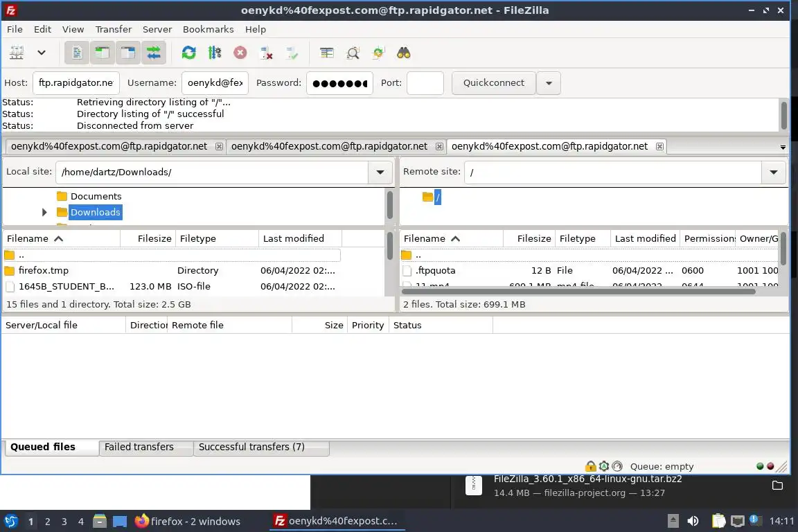
Task: Select the remote parent directory entry
Action: (589, 255)
